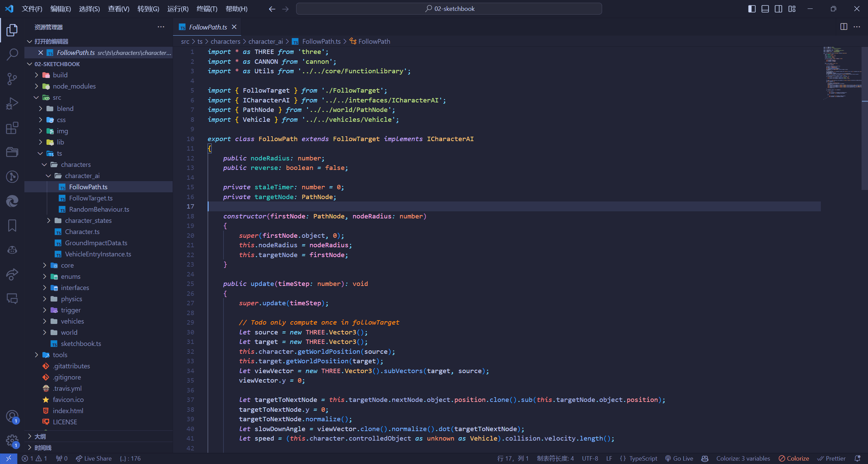Expand the vehicles folder
This screenshot has height=464, width=868.
pos(44,321)
